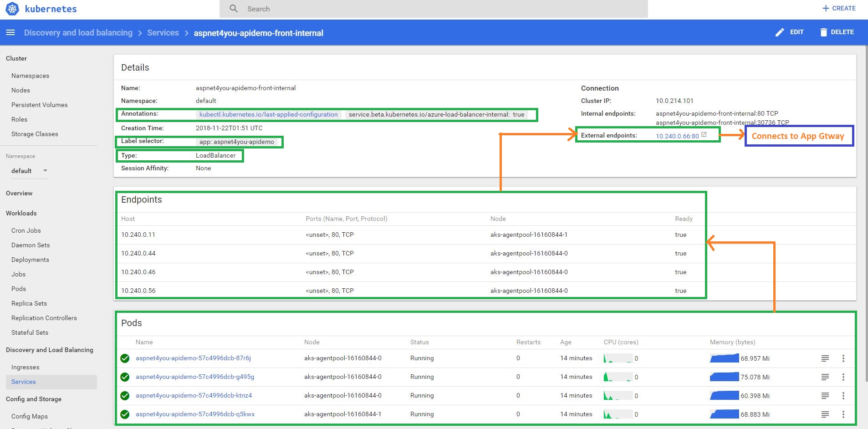Screen dimensions: 868x429
Task: Click into the Search field
Action: 434,9
